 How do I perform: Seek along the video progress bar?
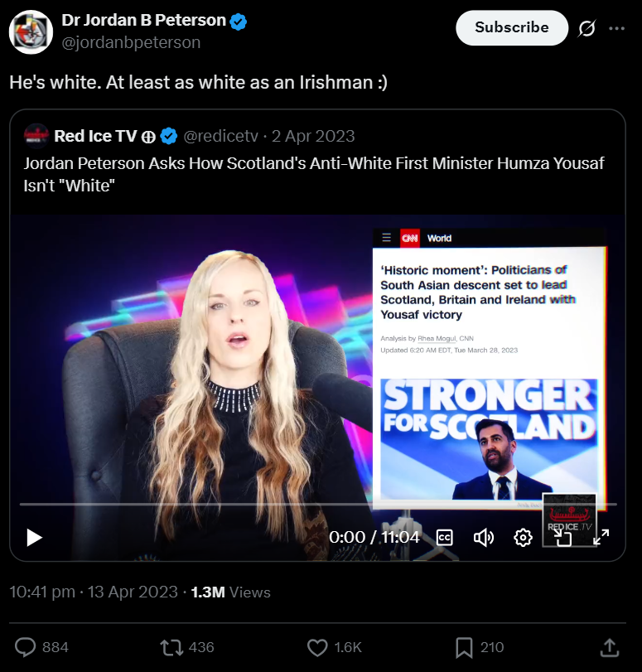tap(318, 505)
